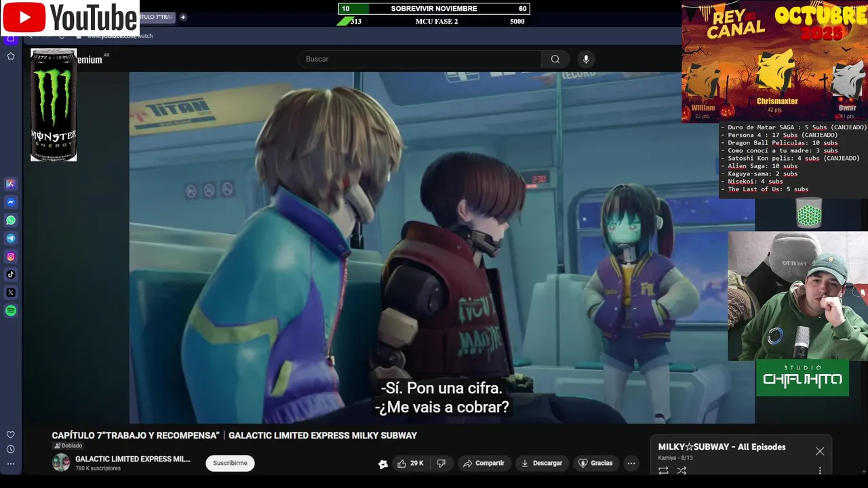Image resolution: width=868 pixels, height=488 pixels.
Task: Open Spotify in the browser sidebar
Action: [x=11, y=311]
